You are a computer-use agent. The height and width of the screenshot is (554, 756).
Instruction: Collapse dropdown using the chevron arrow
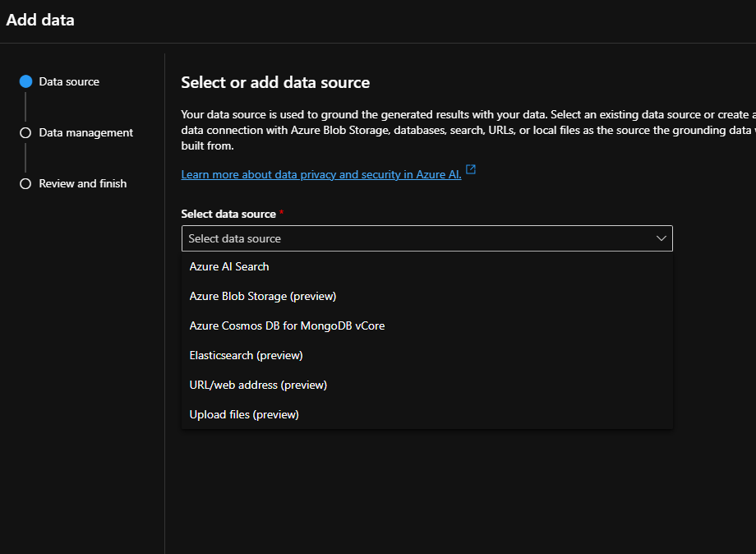pos(661,238)
